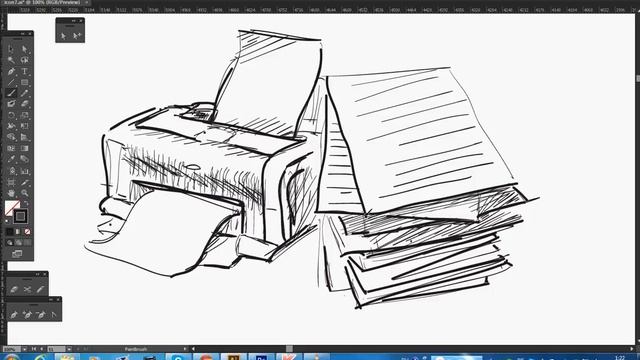This screenshot has height=360, width=640.
Task: Open Photoshop from the Windows taskbar
Action: (x=261, y=357)
